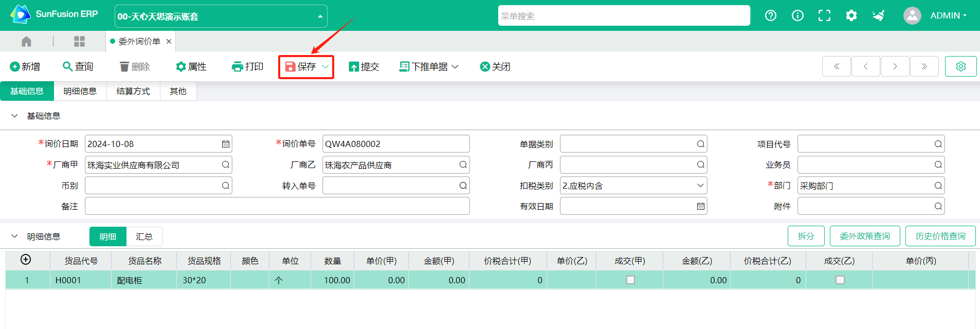Switch to the 明细信息 tab

[x=80, y=91]
